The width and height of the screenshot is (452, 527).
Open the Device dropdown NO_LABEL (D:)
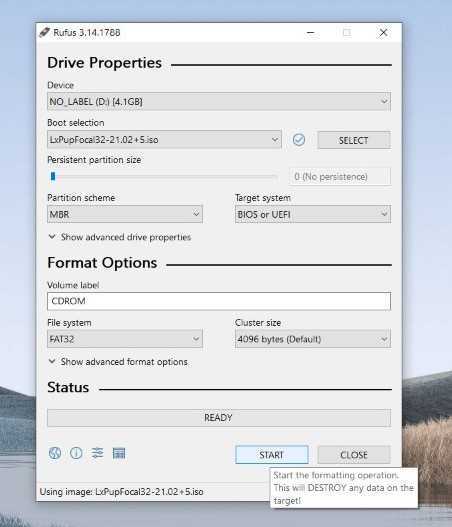[219, 102]
